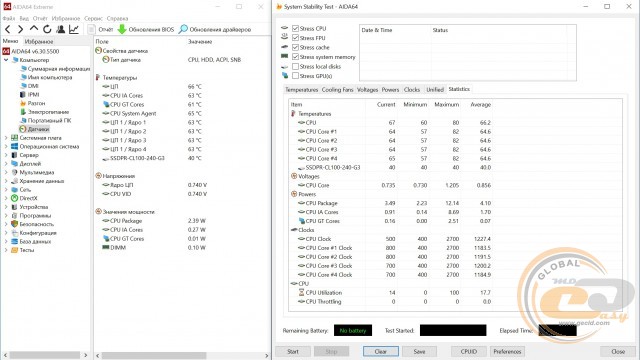Open the Сервис menu

click(93, 18)
